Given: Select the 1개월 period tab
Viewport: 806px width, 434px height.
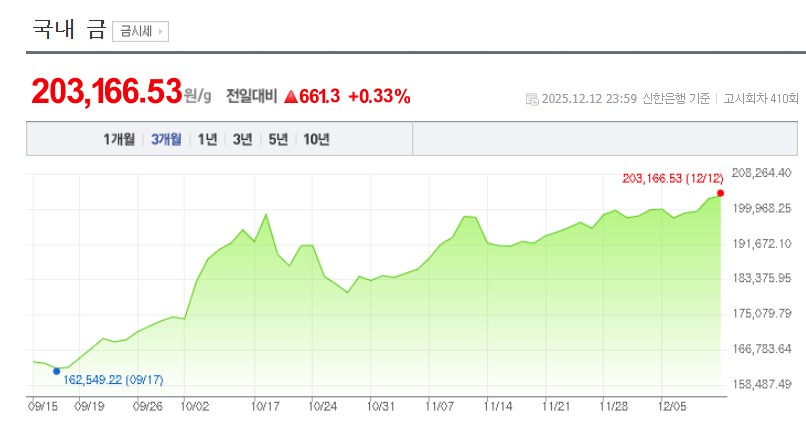Looking at the screenshot, I should click(119, 139).
